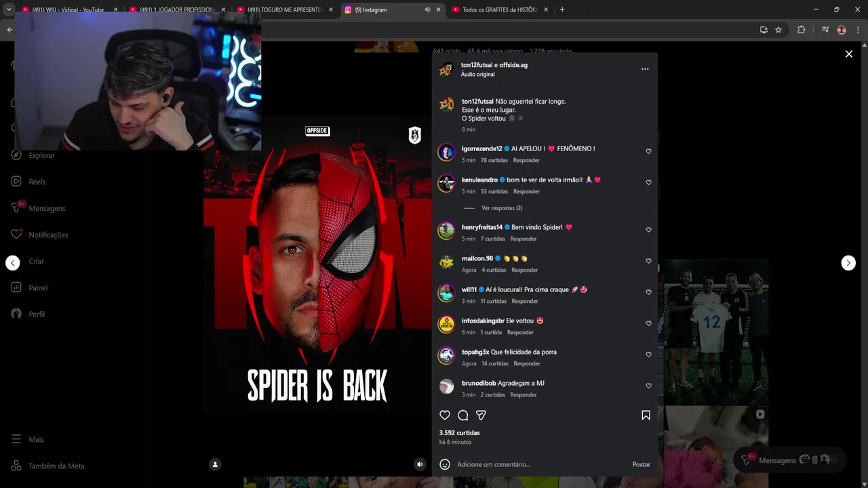The image size is (868, 488).
Task: Mute the Instagram tab audio icon
Action: pos(427,9)
